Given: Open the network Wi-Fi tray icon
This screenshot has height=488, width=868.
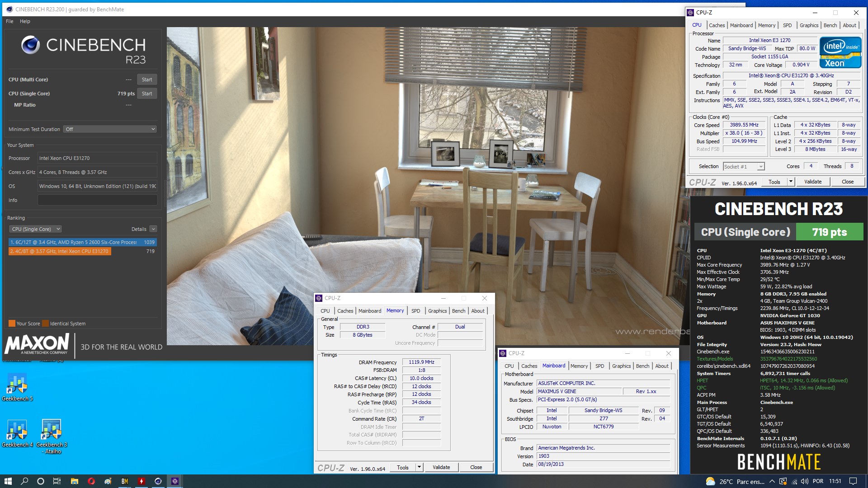Looking at the screenshot, I should coord(795,482).
